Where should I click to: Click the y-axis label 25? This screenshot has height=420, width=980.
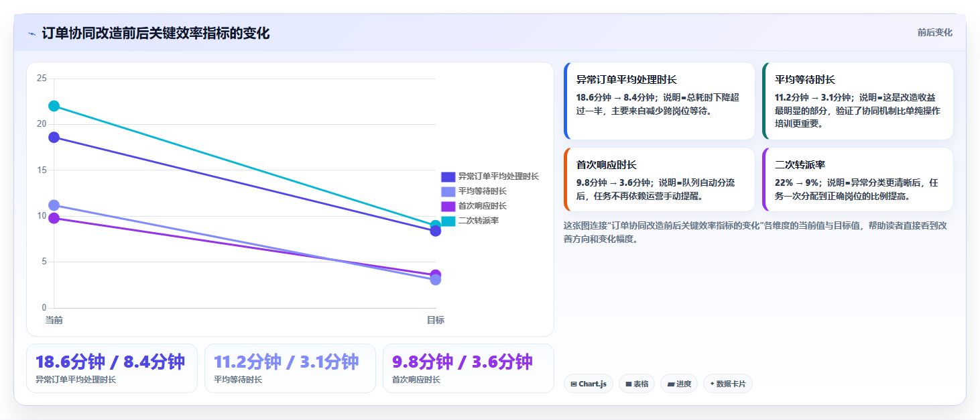[x=42, y=78]
